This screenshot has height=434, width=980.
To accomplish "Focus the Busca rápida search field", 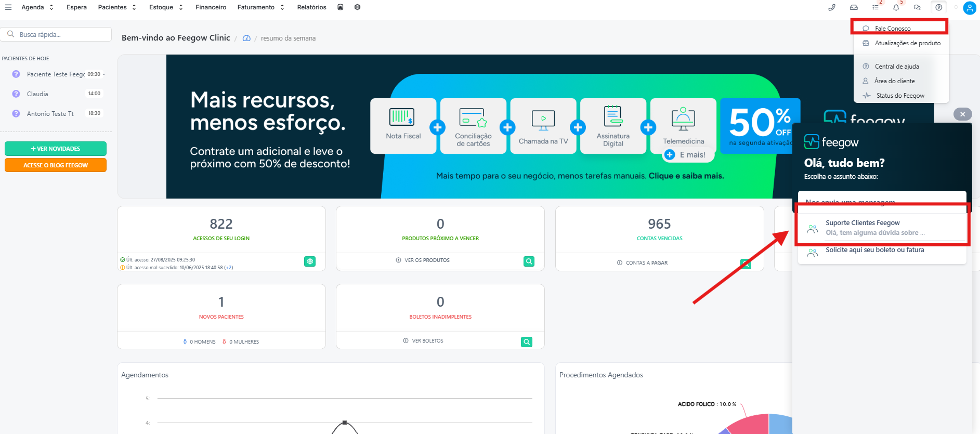I will coord(56,34).
